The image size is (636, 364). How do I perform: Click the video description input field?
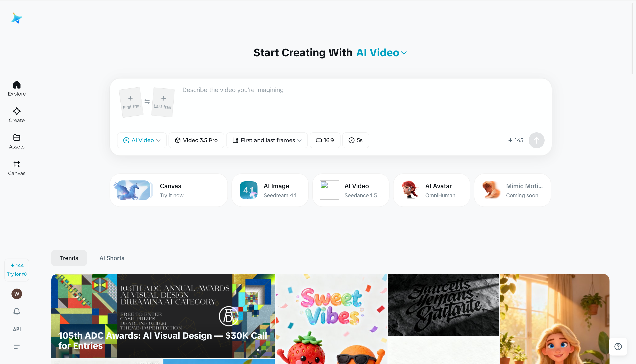[x=363, y=105]
